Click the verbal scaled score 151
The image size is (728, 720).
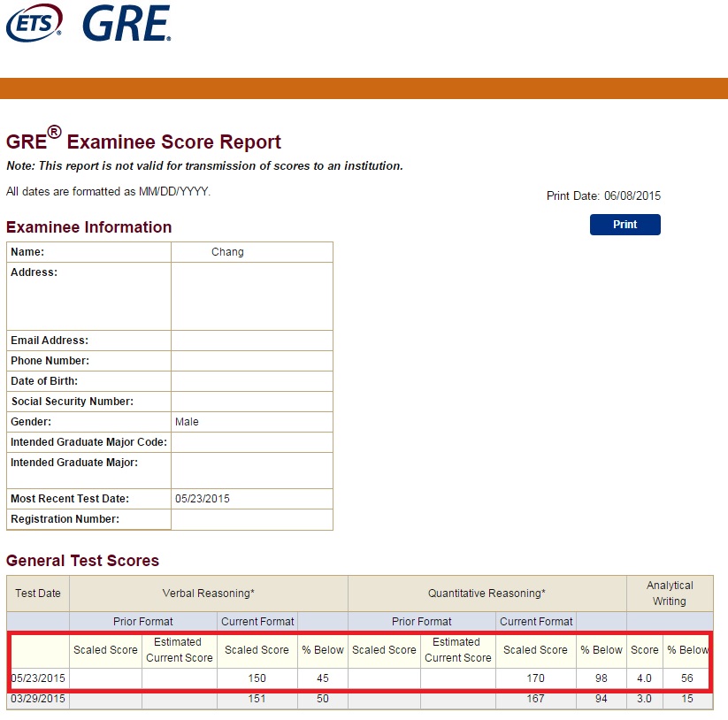[257, 699]
